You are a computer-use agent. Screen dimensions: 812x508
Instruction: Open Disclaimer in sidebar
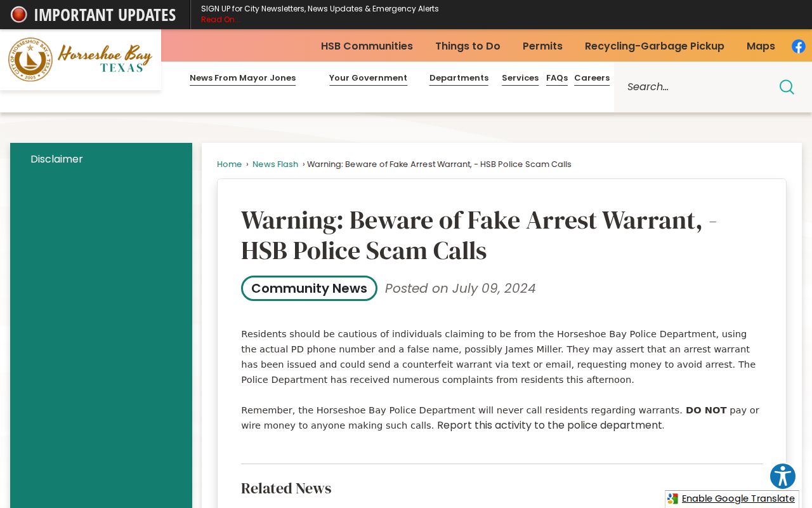point(56,159)
